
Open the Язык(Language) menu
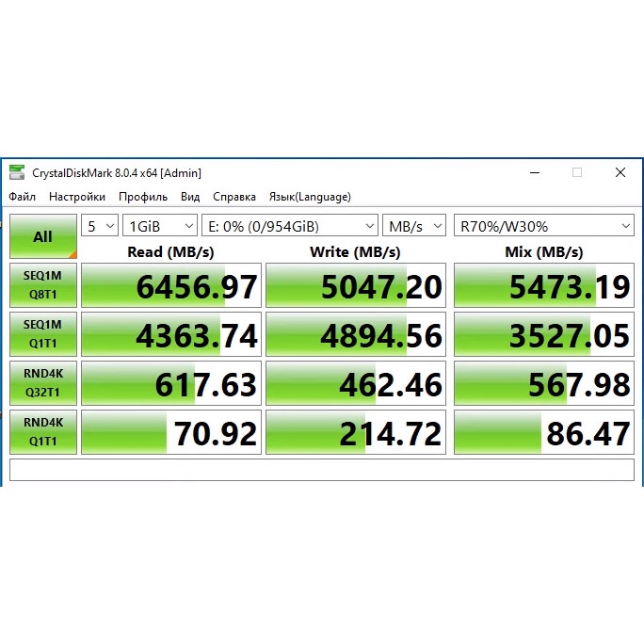tap(310, 197)
